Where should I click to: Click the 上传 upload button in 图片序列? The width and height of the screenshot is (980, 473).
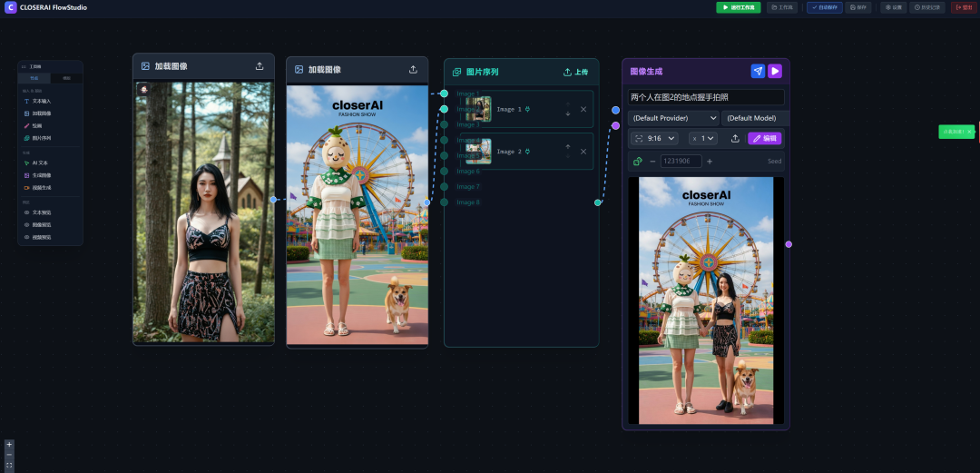(575, 72)
